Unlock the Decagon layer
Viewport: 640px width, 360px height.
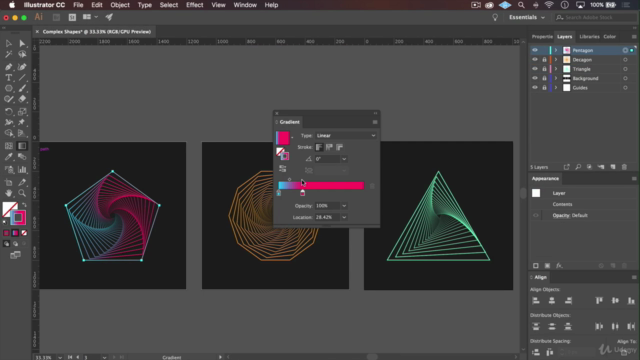(544, 60)
